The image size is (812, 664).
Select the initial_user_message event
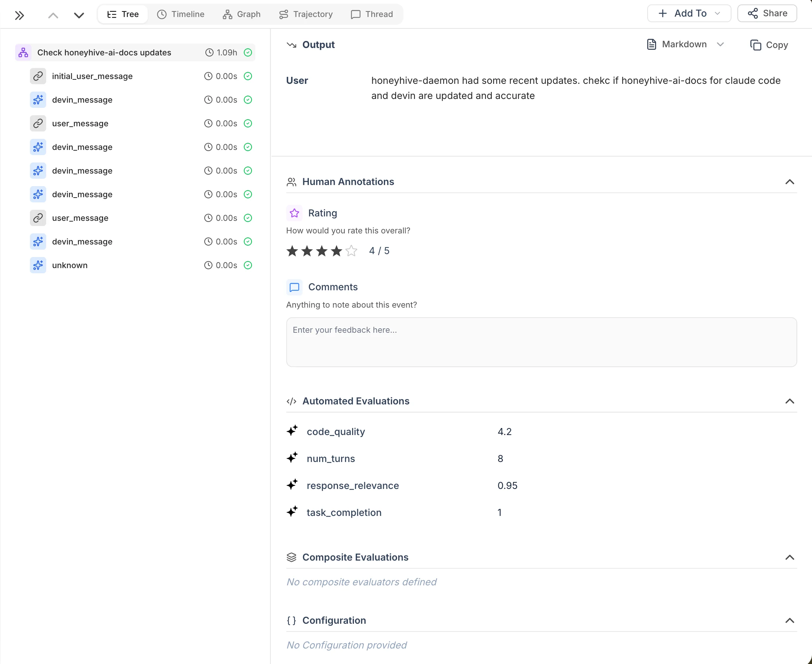(x=142, y=76)
